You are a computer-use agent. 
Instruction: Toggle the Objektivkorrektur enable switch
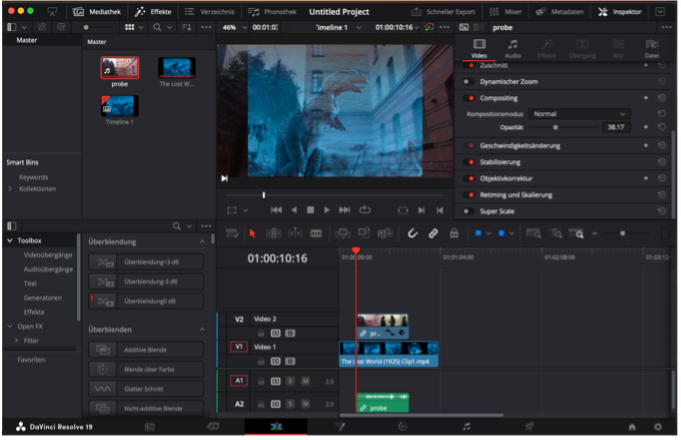click(469, 179)
